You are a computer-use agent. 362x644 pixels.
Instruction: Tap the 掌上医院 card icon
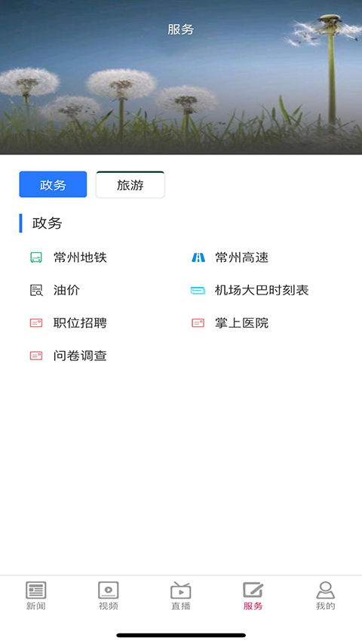198,323
